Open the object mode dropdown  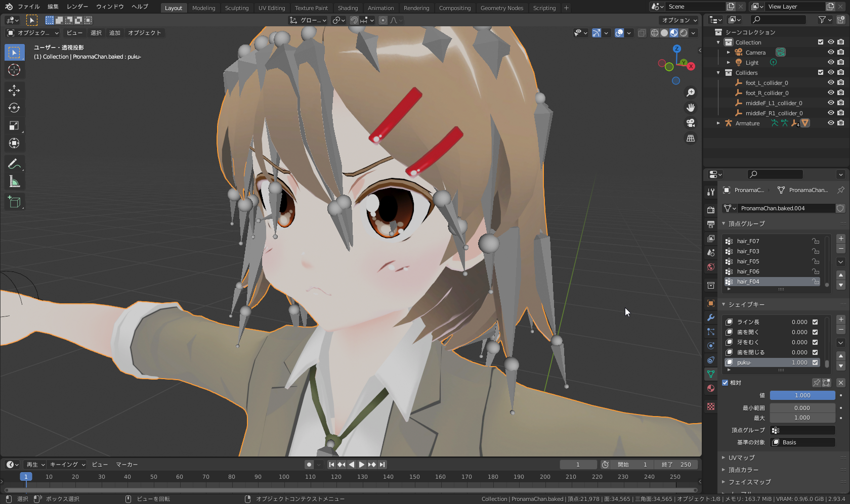(33, 33)
